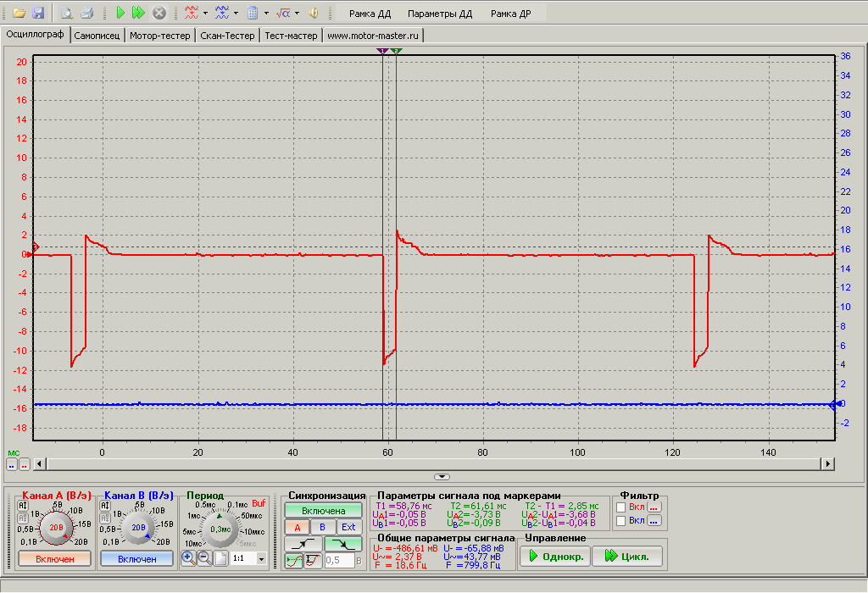868x593 pixels.
Task: Expand the calculator icon dropdown arrow
Action: pyautogui.click(x=266, y=13)
